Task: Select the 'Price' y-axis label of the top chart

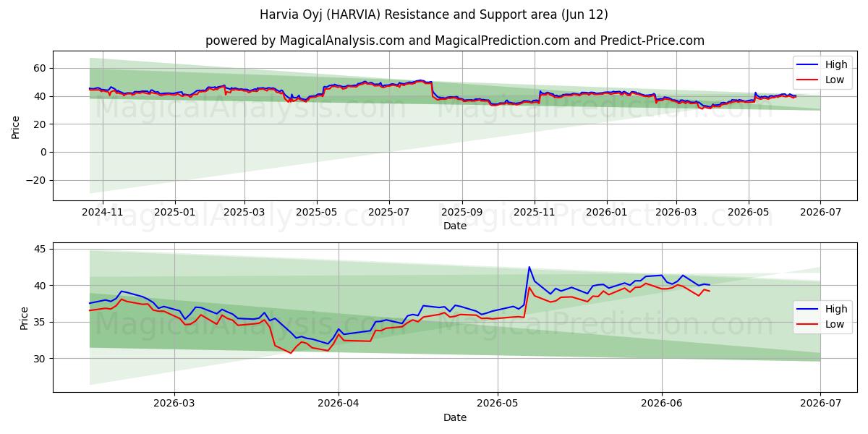Action: pyautogui.click(x=16, y=126)
